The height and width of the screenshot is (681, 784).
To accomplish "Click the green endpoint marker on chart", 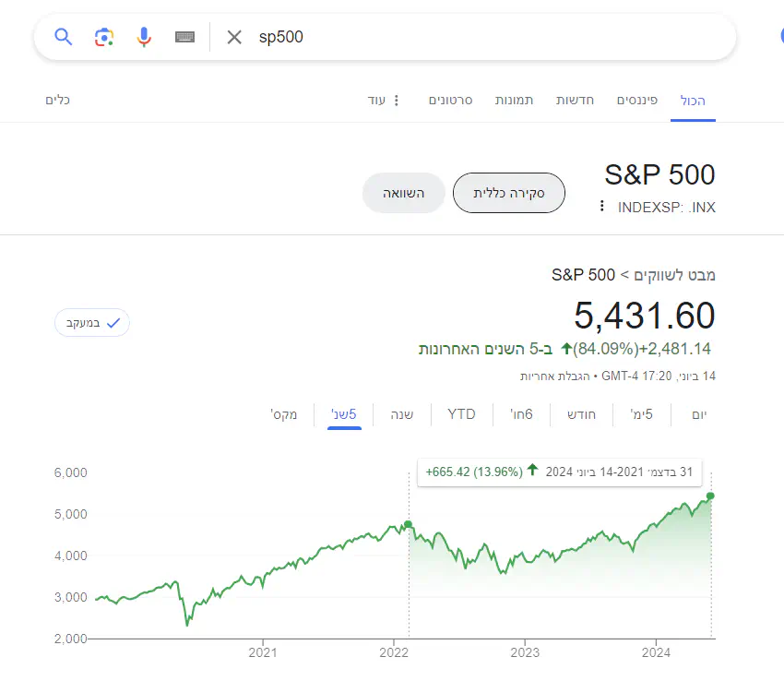I will tap(710, 496).
